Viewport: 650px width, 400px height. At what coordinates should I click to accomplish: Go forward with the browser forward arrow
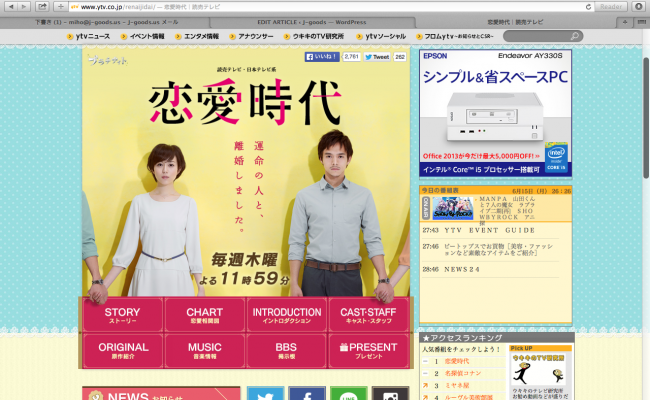tap(24, 6)
